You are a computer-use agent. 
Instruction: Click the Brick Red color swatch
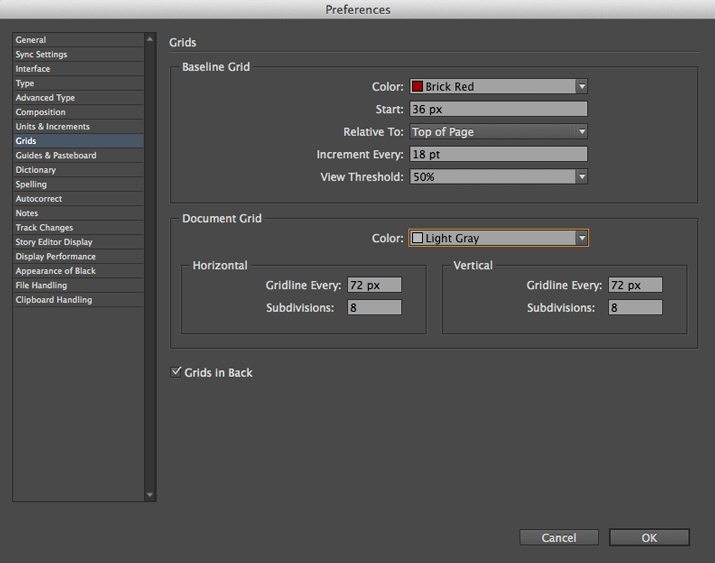(x=417, y=86)
